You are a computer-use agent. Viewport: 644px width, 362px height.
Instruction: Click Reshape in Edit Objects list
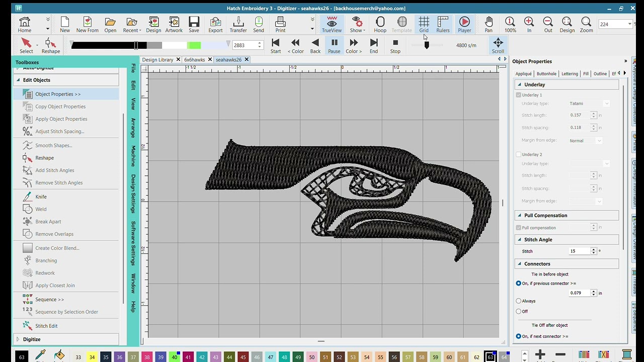(44, 158)
